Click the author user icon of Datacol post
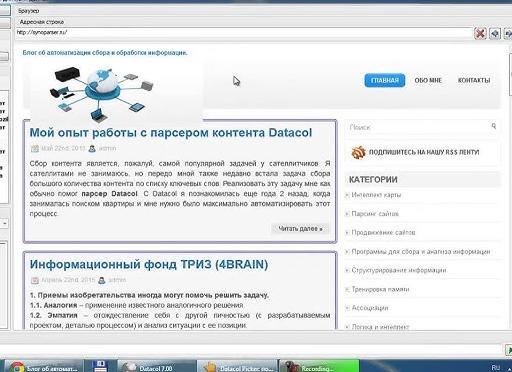The width and height of the screenshot is (512, 372). pos(92,149)
